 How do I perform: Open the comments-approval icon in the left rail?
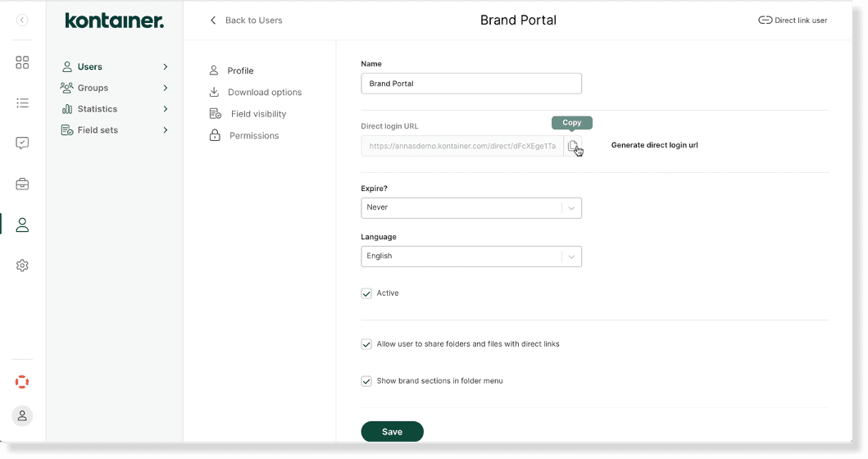pos(22,143)
